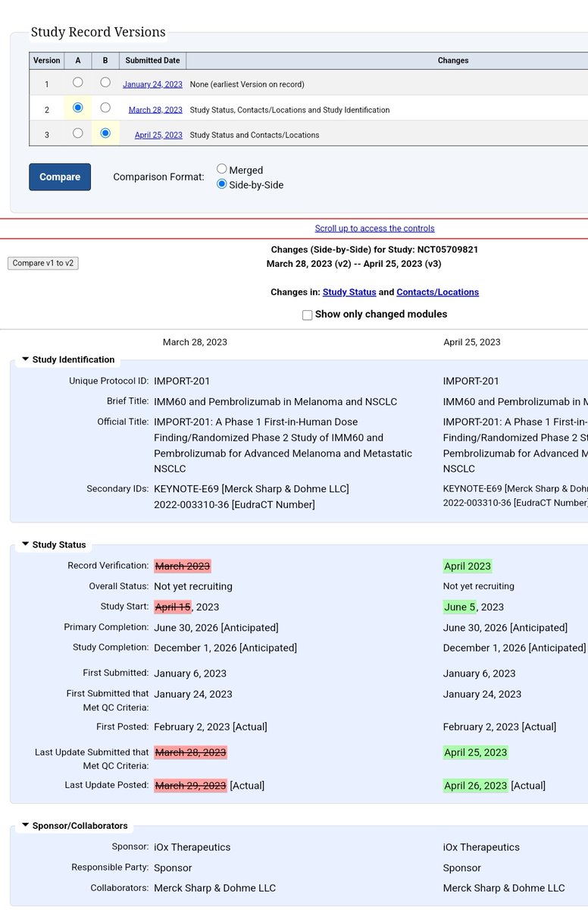Screen dimensions: 588x910
Task: Click left Brief Title value text
Action: 275,401
